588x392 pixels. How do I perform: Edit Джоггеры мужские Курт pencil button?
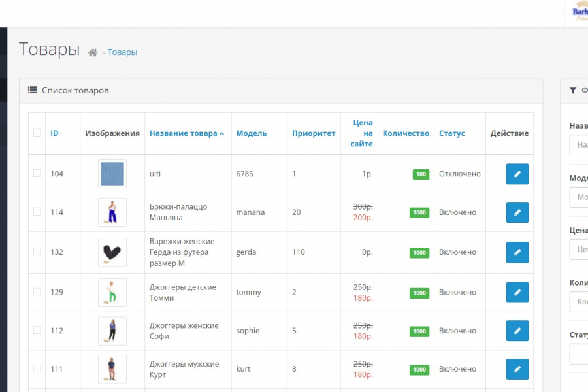click(517, 369)
